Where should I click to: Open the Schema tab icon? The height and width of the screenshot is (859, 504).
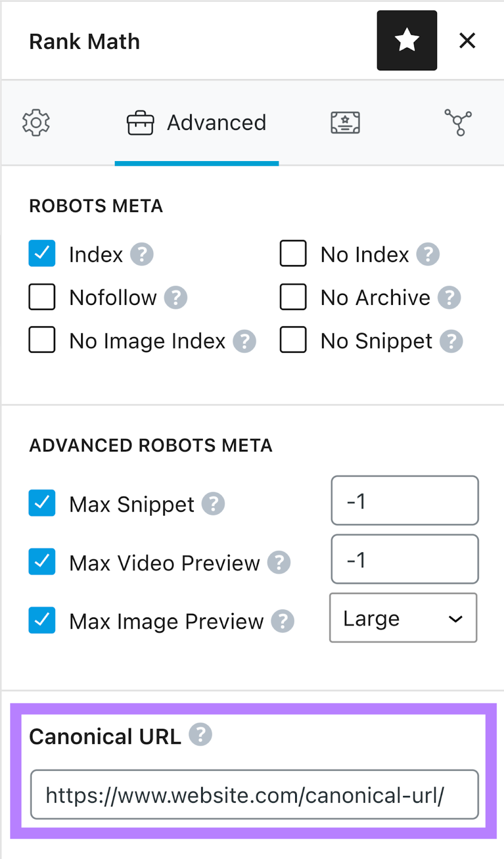coord(345,122)
